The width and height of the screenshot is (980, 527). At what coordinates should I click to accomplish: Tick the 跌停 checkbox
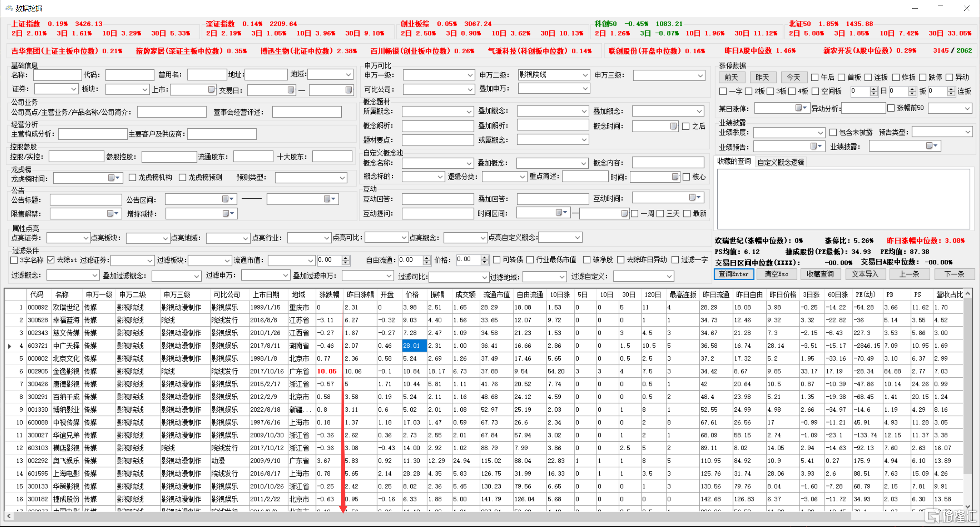pyautogui.click(x=922, y=77)
